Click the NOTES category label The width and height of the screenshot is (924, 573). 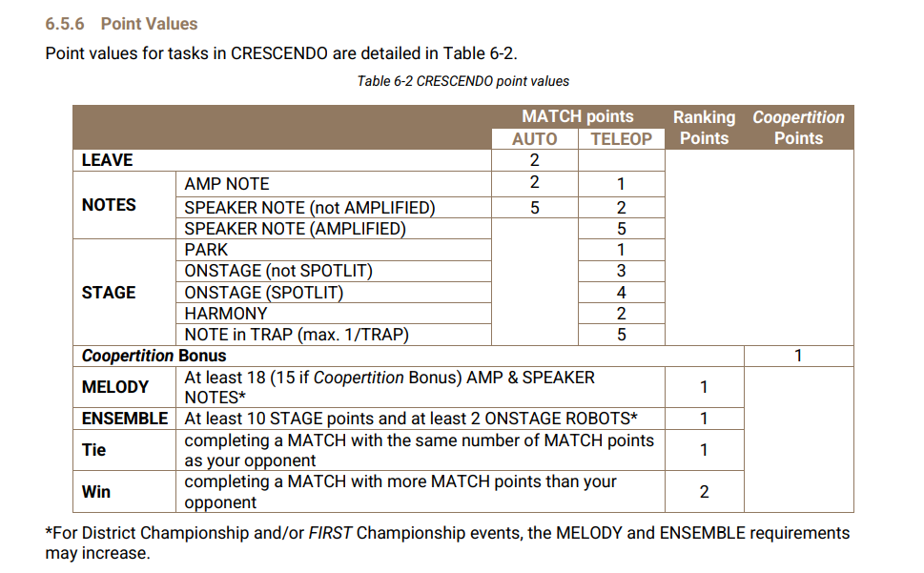coord(109,205)
